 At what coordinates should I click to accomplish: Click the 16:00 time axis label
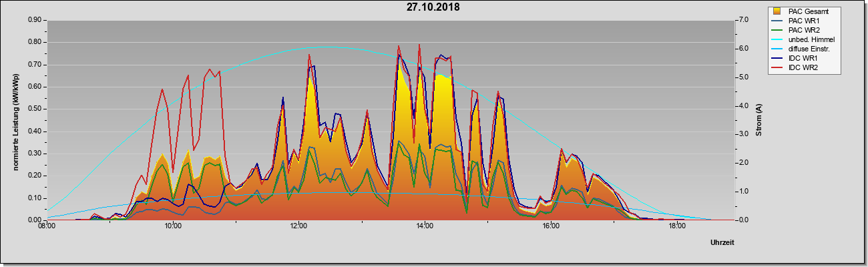tap(551, 226)
